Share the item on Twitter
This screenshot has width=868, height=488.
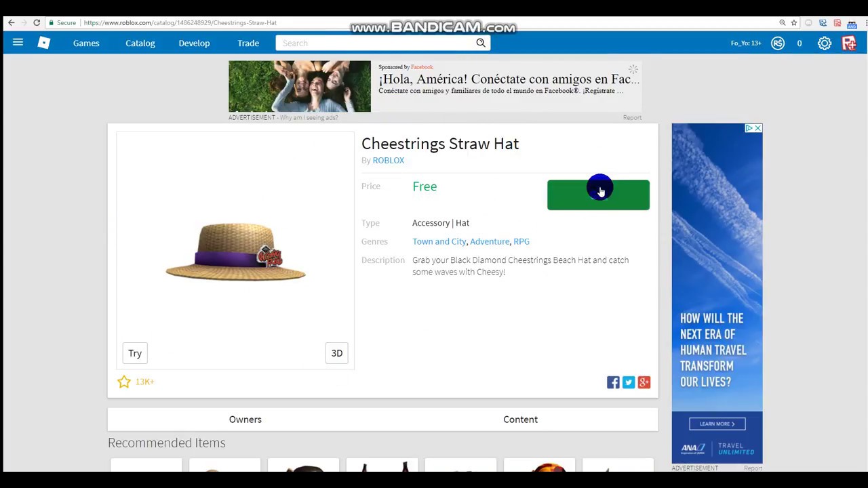tap(629, 382)
